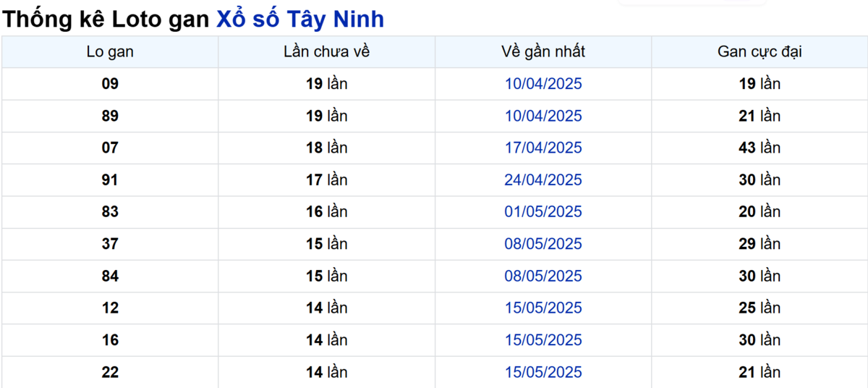Image resolution: width=868 pixels, height=388 pixels.
Task: Click the Gan cực đại column header
Action: tap(759, 52)
